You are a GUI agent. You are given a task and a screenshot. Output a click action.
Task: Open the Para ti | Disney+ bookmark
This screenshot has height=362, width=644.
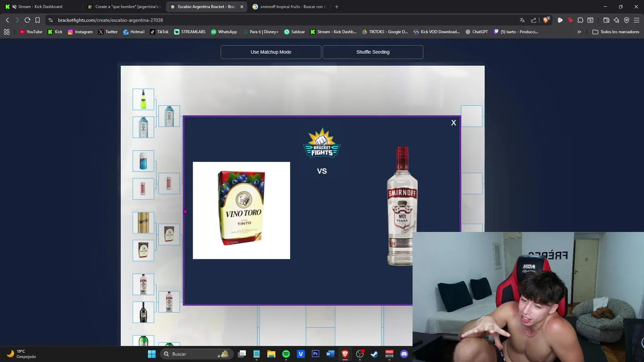tap(260, 32)
